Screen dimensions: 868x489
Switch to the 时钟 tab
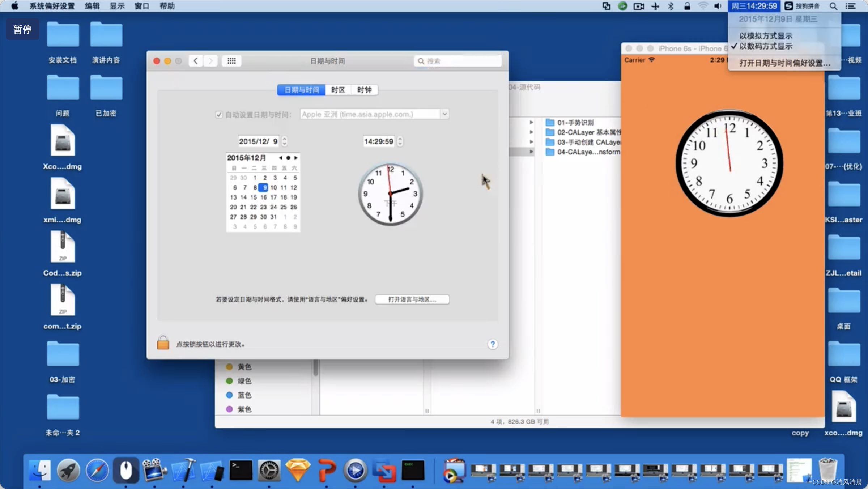click(x=364, y=90)
